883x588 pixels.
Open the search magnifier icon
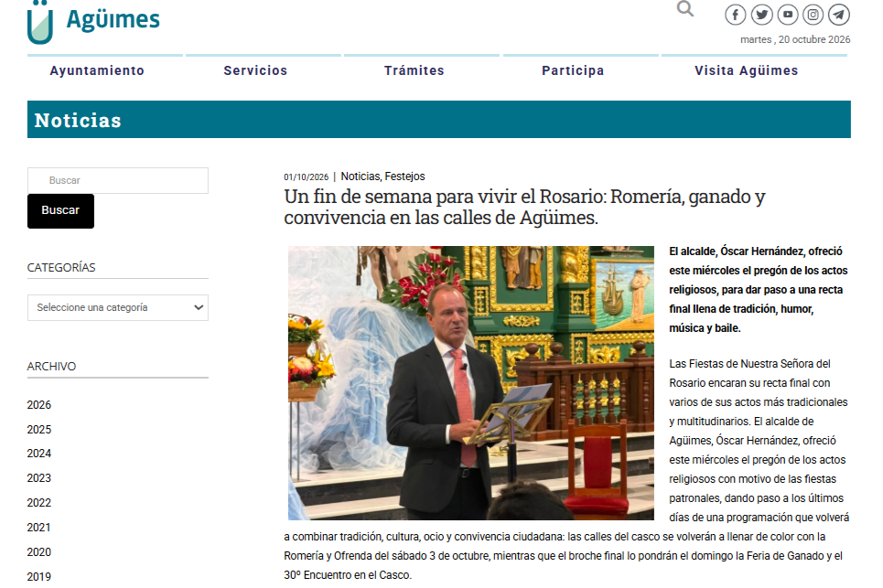[x=684, y=9]
